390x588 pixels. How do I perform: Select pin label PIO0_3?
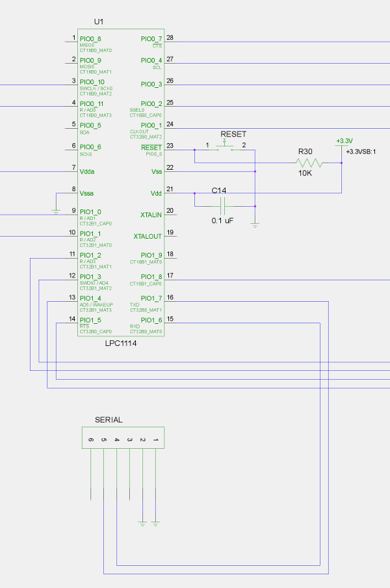[151, 84]
